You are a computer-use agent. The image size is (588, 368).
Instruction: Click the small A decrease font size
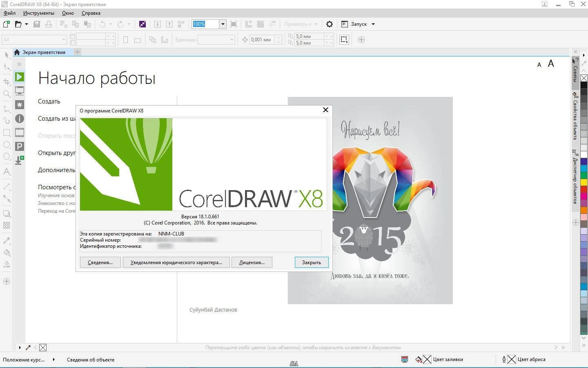(539, 65)
